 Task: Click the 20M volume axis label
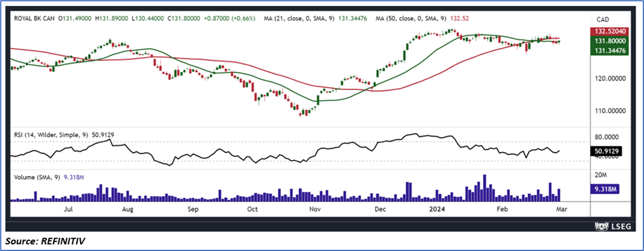pyautogui.click(x=601, y=175)
